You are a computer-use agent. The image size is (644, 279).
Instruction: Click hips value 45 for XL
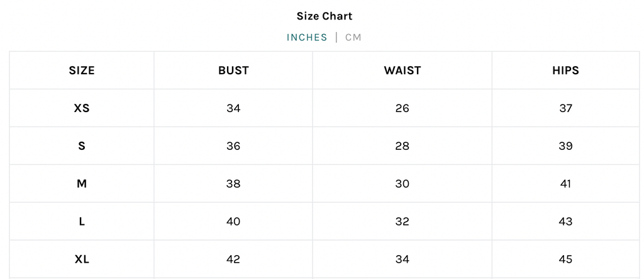[x=565, y=259]
